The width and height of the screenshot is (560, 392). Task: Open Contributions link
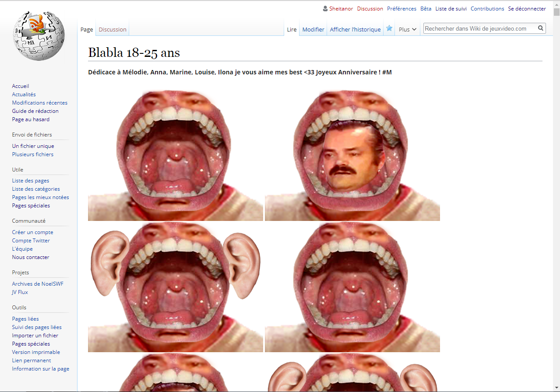coord(487,9)
